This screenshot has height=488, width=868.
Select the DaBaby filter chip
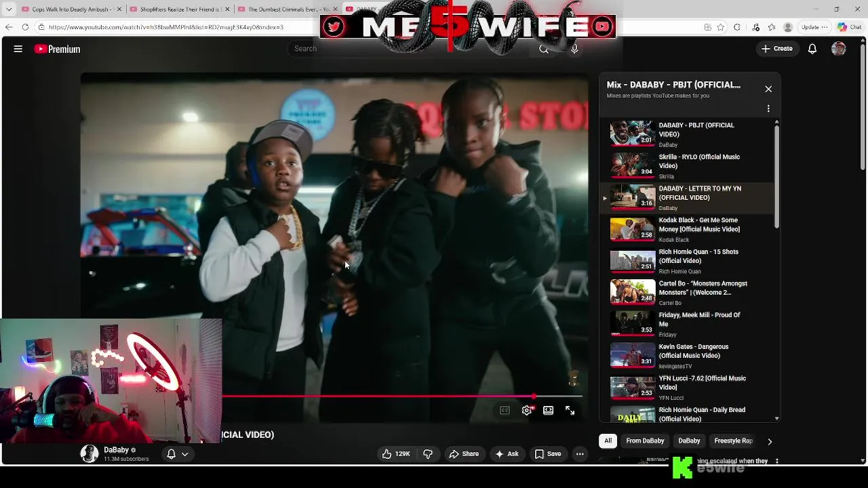click(x=689, y=441)
